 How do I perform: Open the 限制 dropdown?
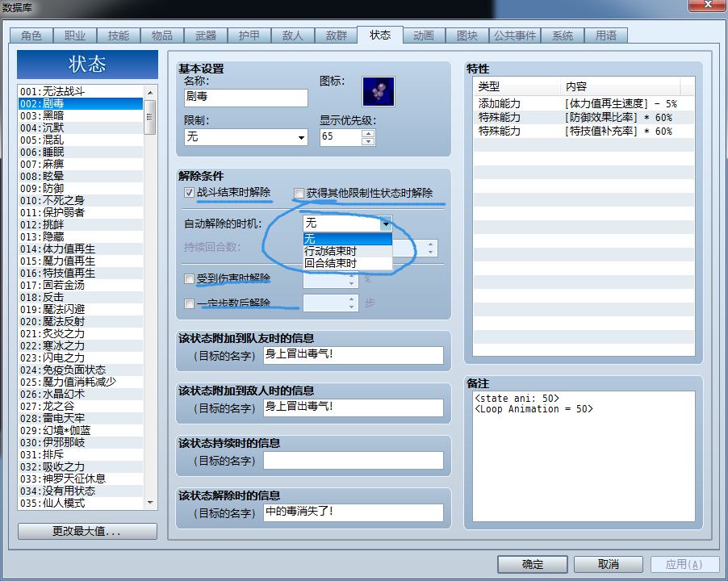click(246, 137)
